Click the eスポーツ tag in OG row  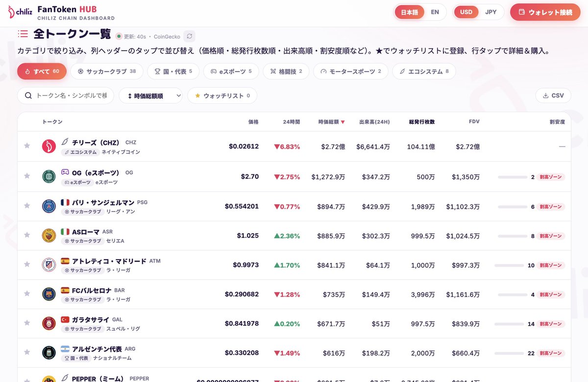tap(77, 182)
